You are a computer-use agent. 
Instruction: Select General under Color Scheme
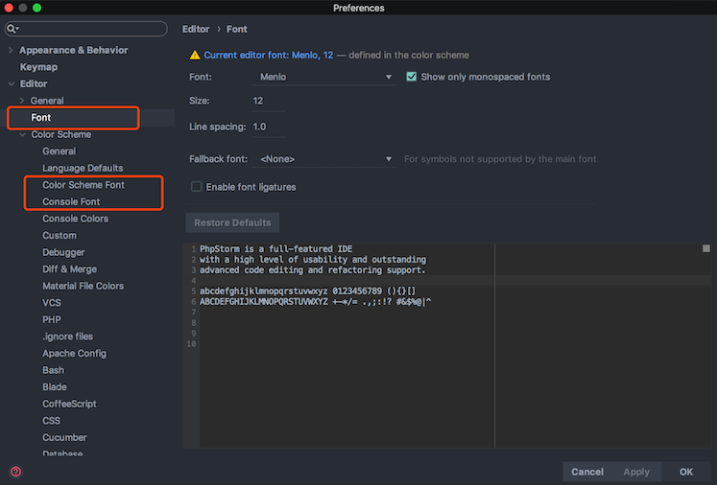coord(59,151)
